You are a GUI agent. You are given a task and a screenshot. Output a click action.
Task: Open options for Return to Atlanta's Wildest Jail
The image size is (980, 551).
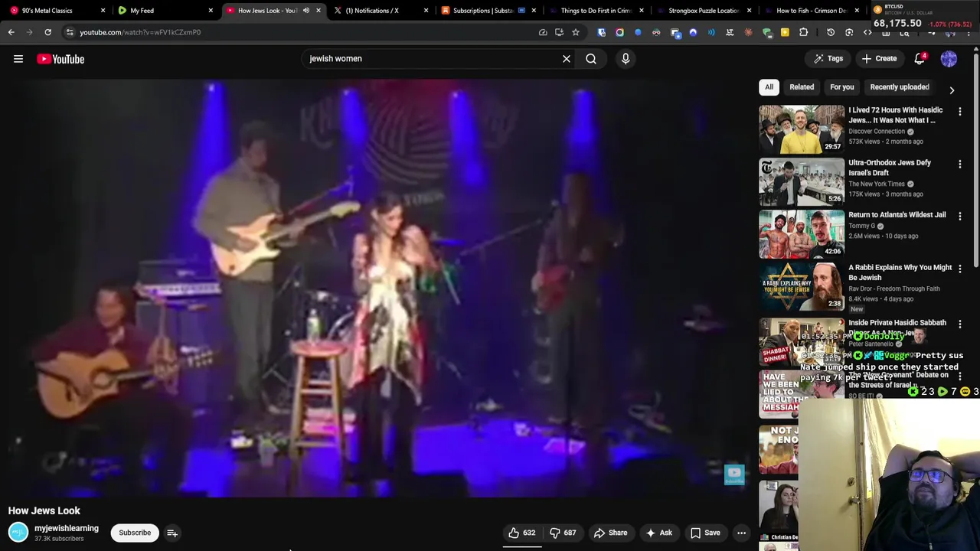960,216
